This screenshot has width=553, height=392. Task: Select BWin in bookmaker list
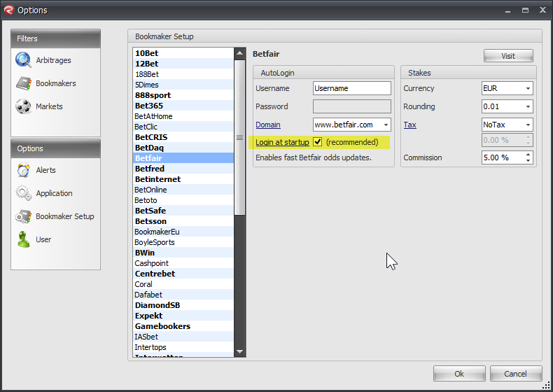(x=183, y=253)
